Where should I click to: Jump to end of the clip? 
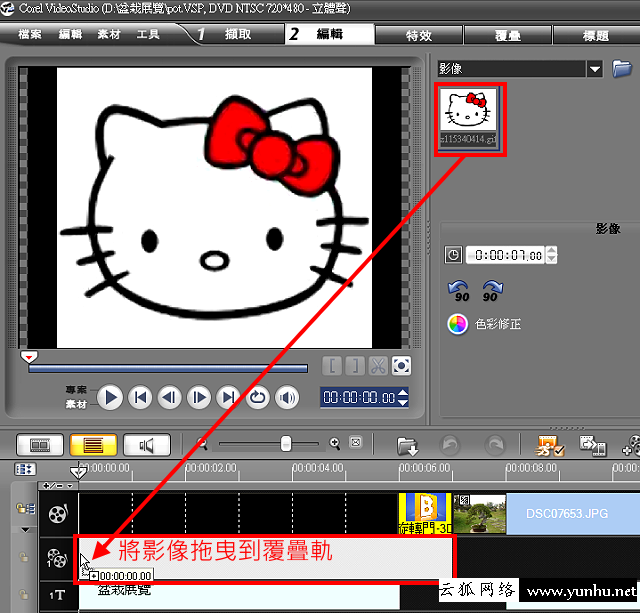coord(228,397)
